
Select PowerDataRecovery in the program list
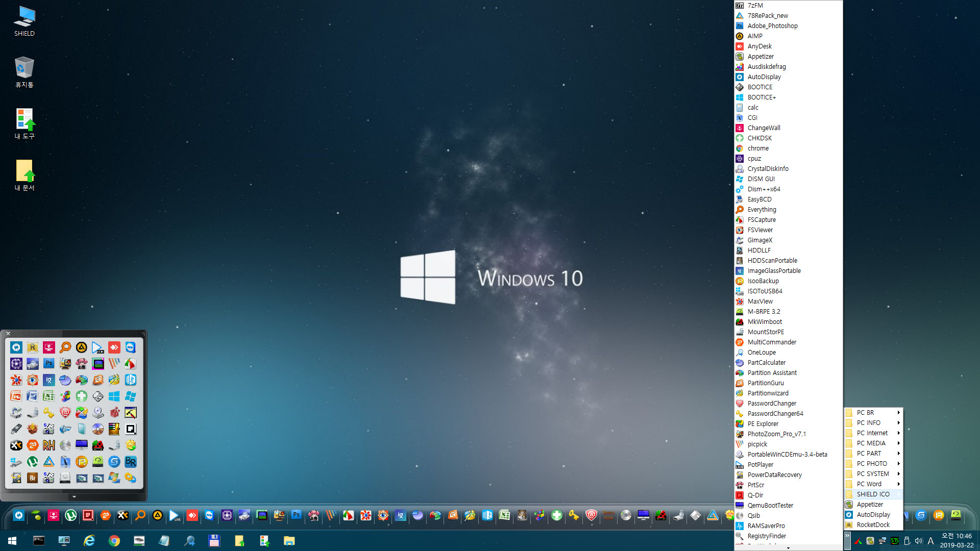click(788, 474)
